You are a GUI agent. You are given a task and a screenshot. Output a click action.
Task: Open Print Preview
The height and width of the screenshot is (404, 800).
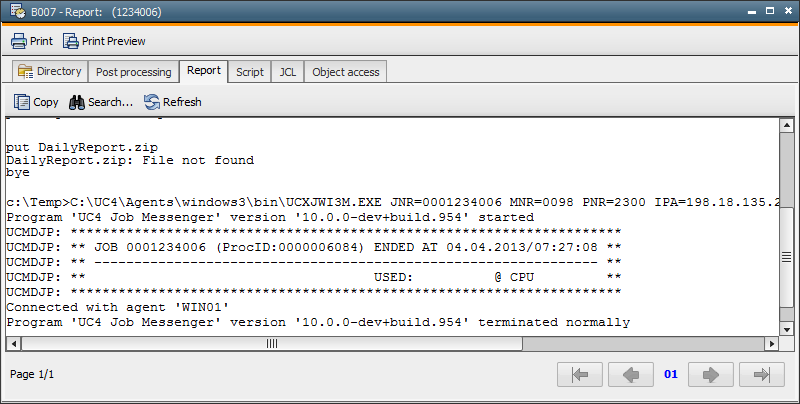click(x=104, y=41)
